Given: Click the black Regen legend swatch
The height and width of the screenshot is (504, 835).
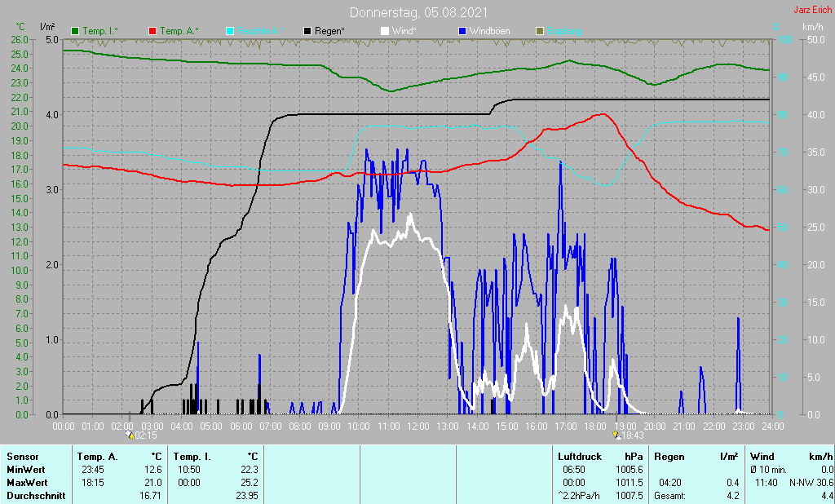Looking at the screenshot, I should (x=307, y=32).
